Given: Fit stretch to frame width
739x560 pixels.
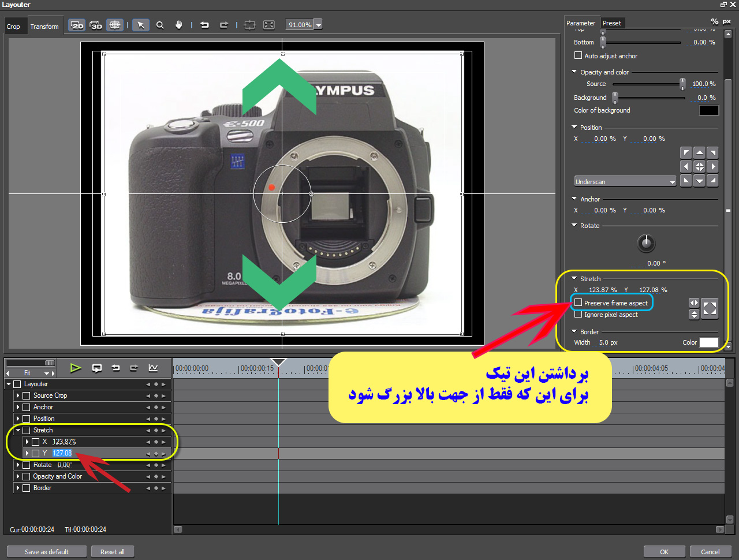Looking at the screenshot, I should point(694,303).
